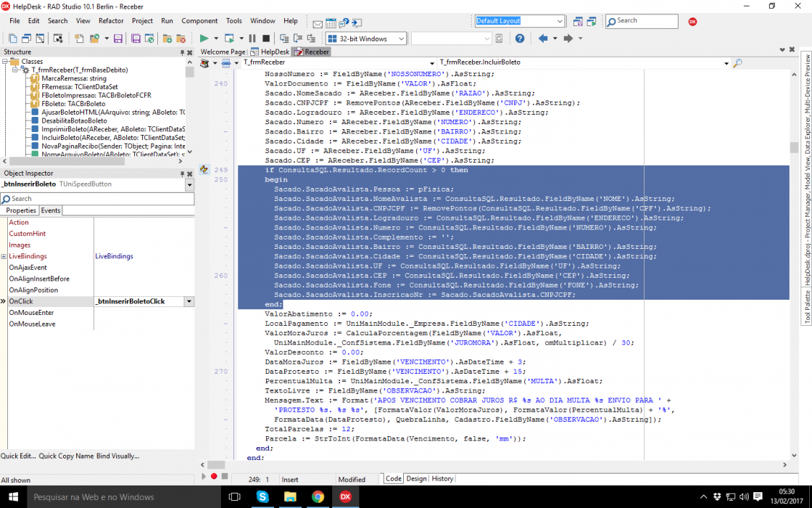812x508 pixels.
Task: Switch to the Design view tab
Action: (416, 478)
